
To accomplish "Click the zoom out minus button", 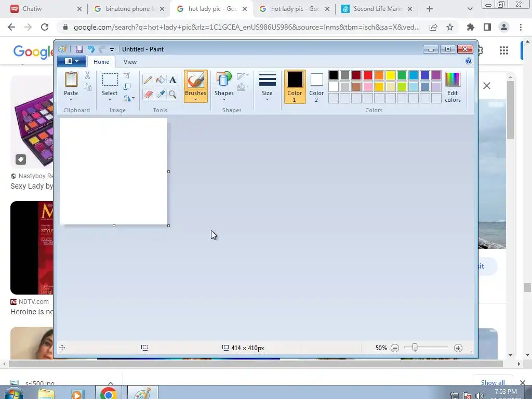I will (x=395, y=348).
